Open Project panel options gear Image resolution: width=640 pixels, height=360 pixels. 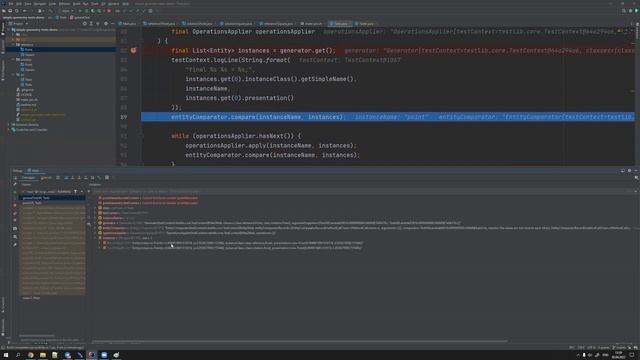click(106, 24)
